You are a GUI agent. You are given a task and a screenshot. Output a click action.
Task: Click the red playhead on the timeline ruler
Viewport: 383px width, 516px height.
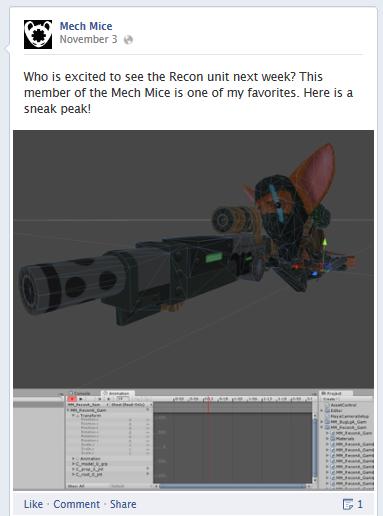tap(209, 399)
